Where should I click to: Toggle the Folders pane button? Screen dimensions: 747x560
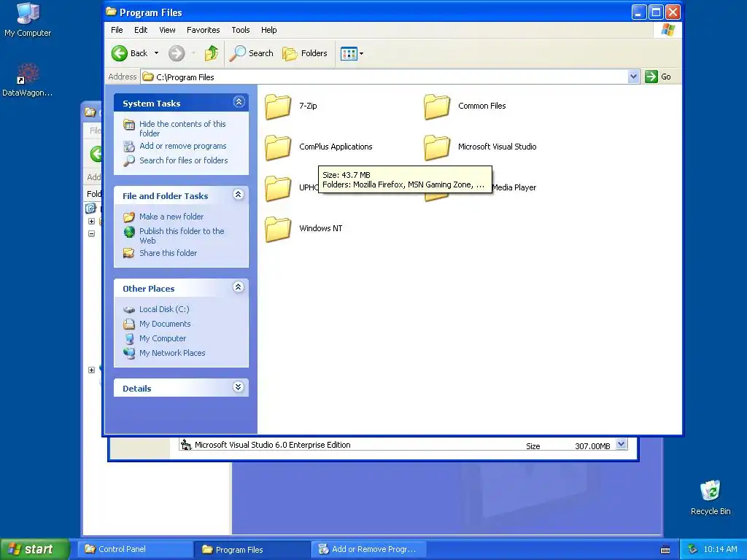pyautogui.click(x=305, y=53)
